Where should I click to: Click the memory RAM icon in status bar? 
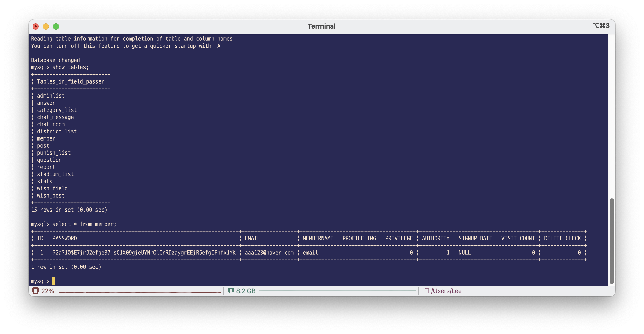(231, 291)
